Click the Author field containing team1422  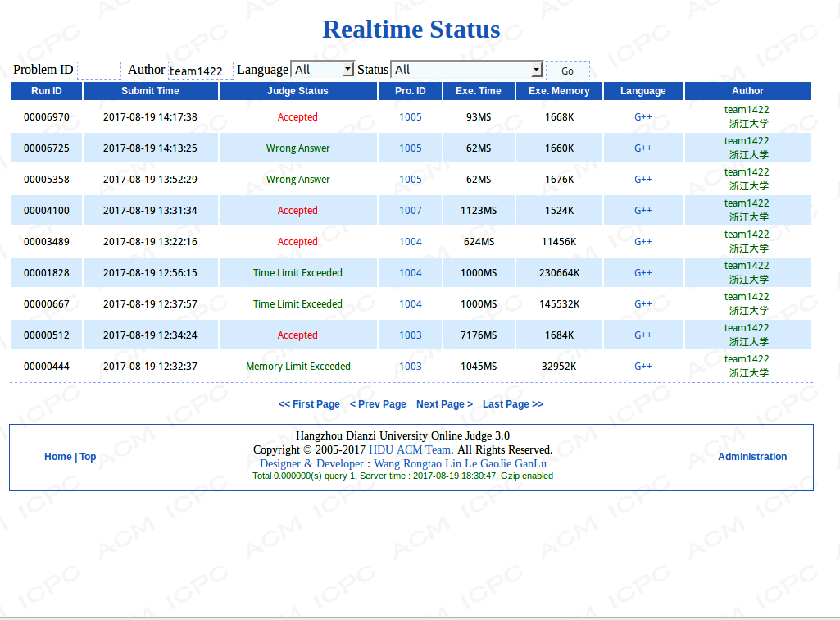tap(200, 71)
